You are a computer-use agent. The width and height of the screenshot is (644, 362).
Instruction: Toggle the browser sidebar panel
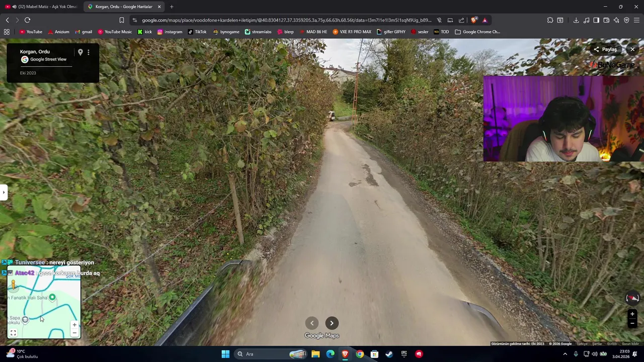tap(596, 20)
